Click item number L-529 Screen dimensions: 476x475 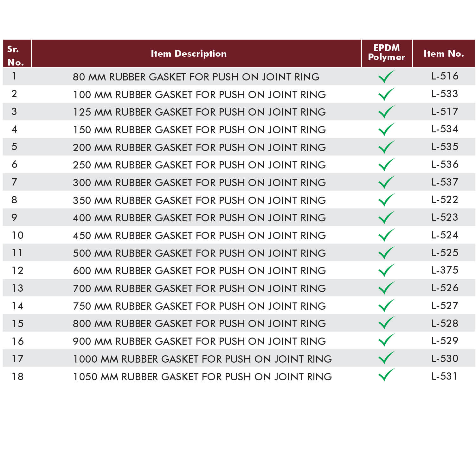445,341
